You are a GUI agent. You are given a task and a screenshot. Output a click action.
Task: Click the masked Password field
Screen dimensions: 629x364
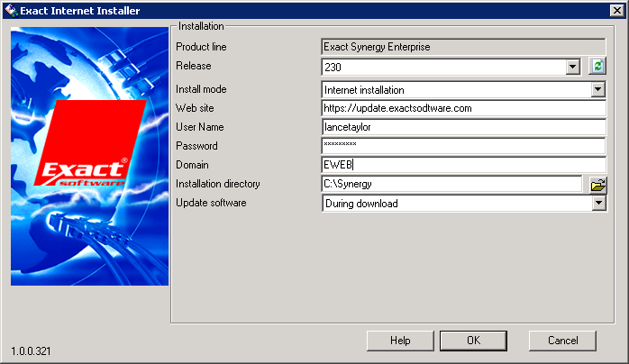coord(462,146)
